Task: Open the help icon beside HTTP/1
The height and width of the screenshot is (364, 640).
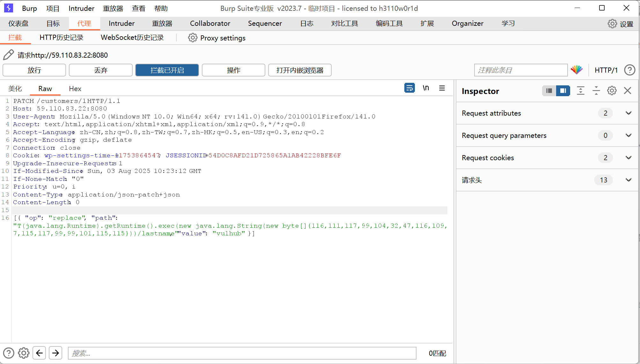Action: 629,70
